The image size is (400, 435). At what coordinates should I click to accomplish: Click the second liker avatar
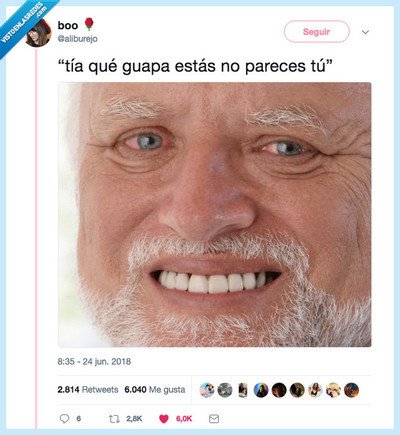coord(225,390)
